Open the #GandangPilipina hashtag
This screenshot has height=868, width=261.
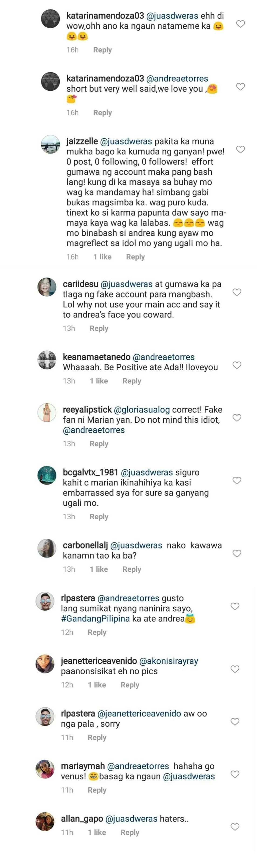pos(95,619)
